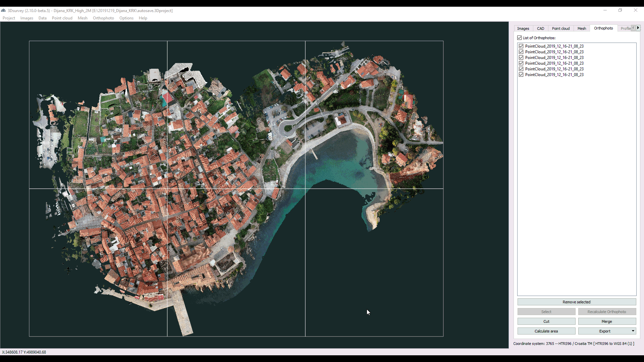Screen dimensions: 644x362
Task: Click the right tab scroll arrow
Action: 638,28
